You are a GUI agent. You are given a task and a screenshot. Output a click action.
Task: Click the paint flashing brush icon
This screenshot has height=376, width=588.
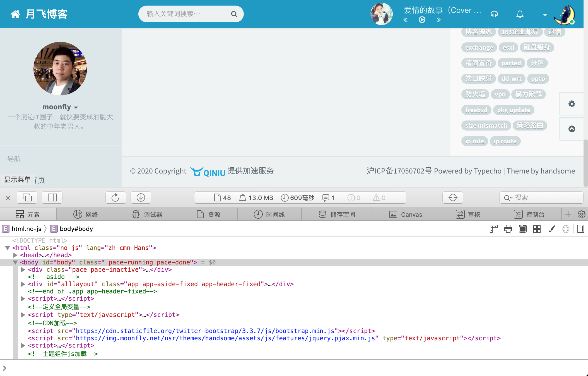coord(551,229)
